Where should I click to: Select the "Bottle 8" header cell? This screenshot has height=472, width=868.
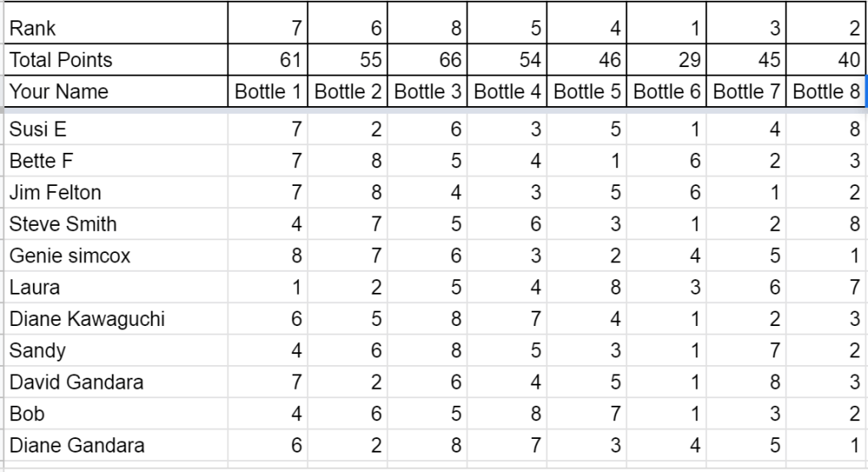coord(826,92)
